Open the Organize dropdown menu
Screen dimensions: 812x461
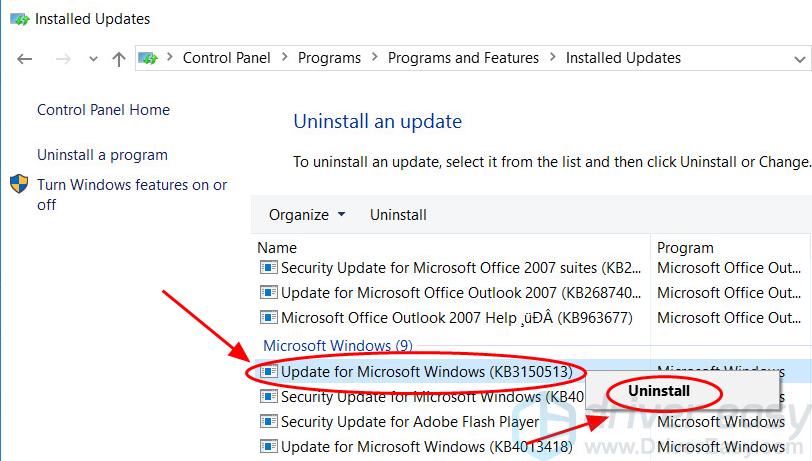(307, 214)
